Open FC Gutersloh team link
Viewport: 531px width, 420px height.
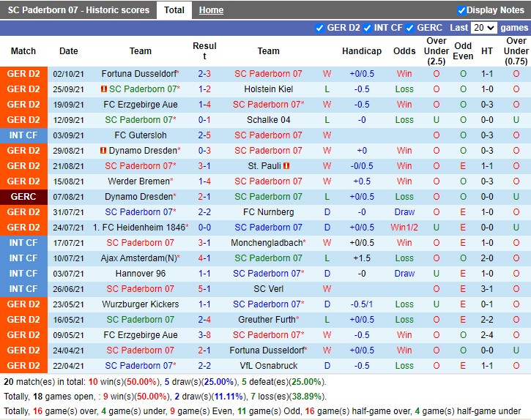pos(140,135)
